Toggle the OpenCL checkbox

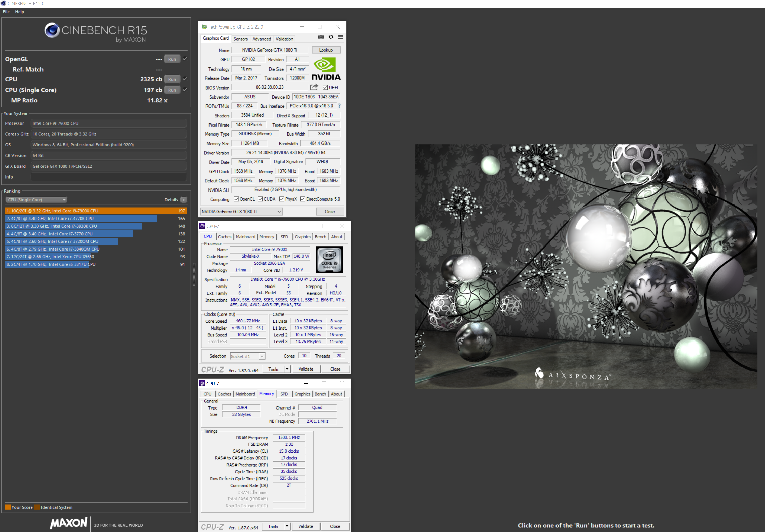tap(236, 199)
